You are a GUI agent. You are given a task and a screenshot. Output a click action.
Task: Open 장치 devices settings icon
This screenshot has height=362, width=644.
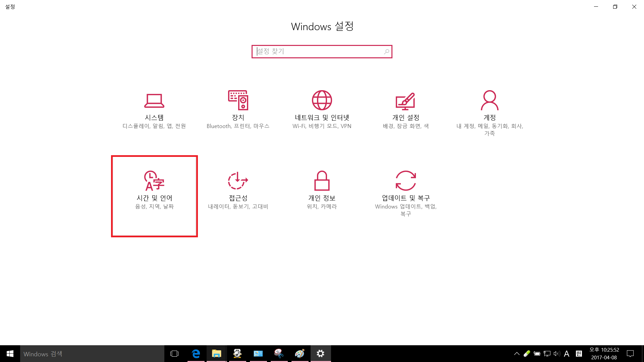click(x=238, y=100)
